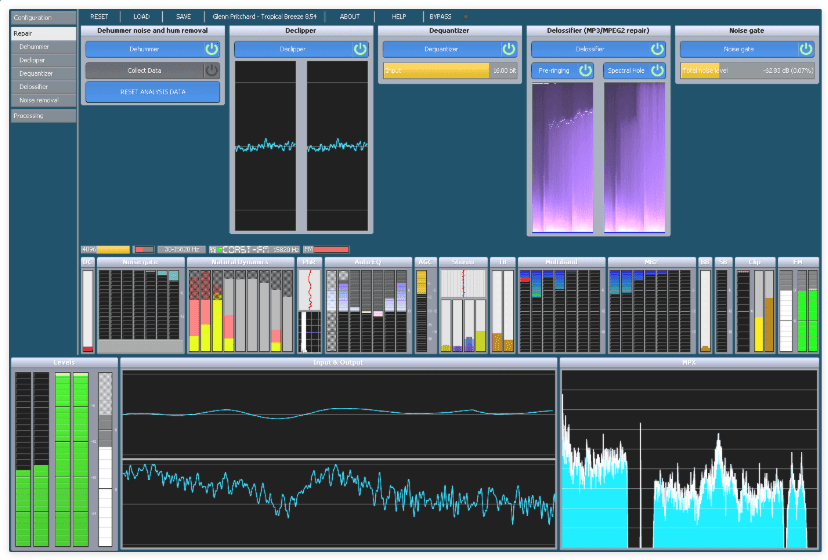The image size is (828, 560).
Task: Open Delossifier entry in the sidebar
Action: tap(43, 87)
